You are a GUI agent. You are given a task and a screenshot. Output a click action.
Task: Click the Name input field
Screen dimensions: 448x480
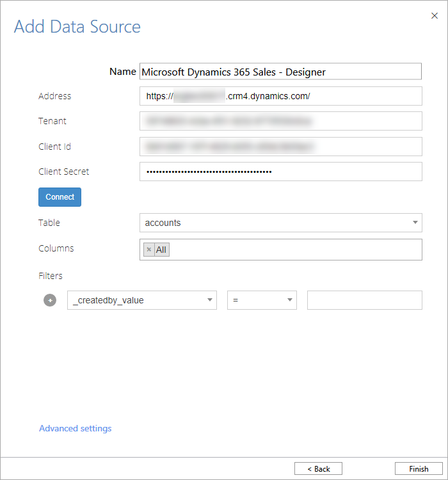280,72
